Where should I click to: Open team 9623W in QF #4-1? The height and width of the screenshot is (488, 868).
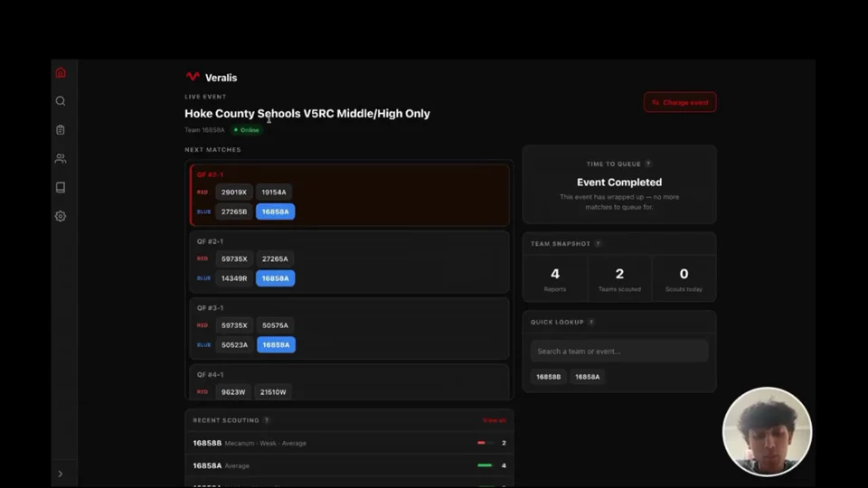click(x=233, y=391)
